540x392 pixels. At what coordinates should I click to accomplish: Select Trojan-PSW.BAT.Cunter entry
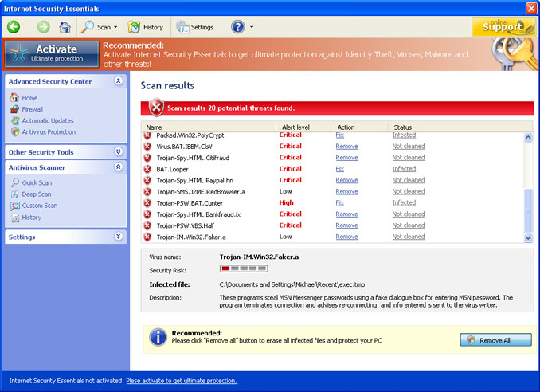pos(190,203)
